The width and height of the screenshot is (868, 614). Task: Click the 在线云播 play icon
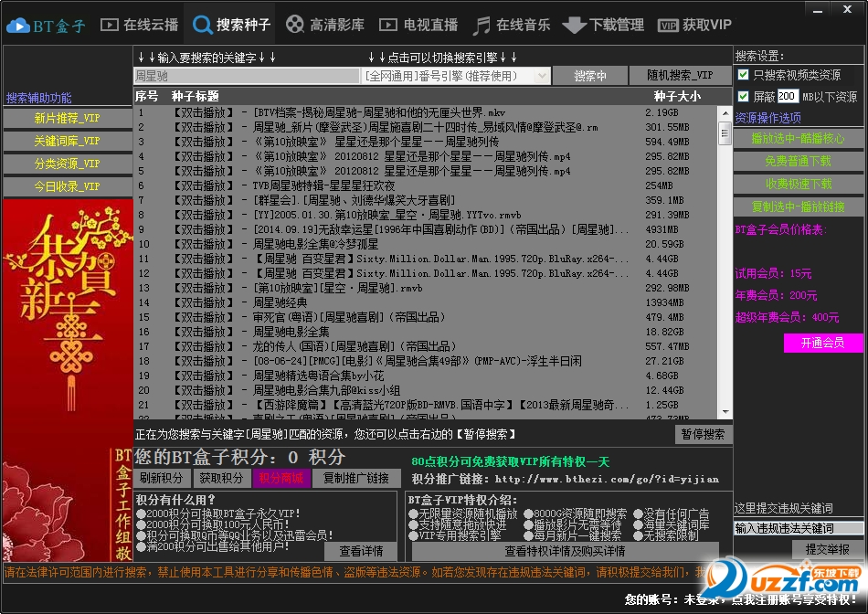(109, 25)
